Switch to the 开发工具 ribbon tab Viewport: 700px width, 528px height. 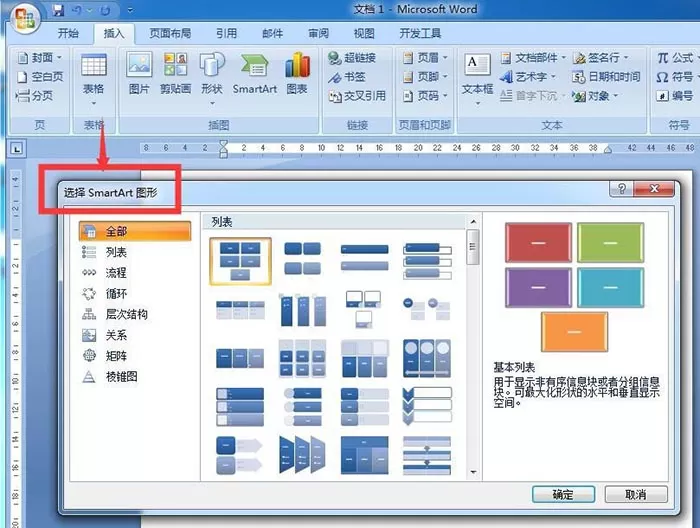pyautogui.click(x=420, y=33)
